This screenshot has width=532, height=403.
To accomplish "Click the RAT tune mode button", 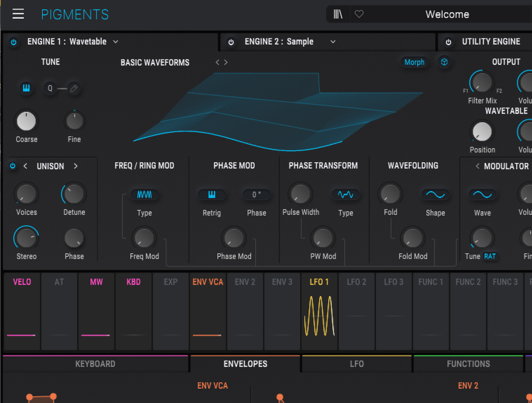I will click(x=490, y=256).
